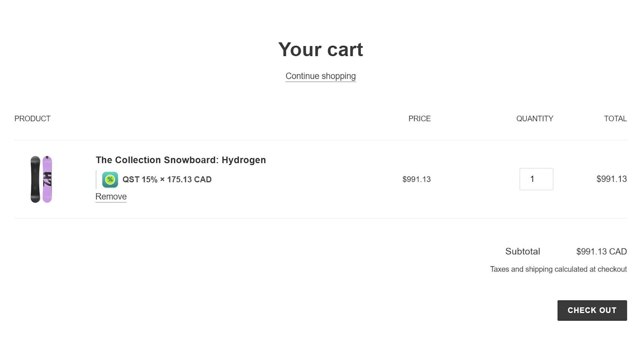
Task: Click the purple H2 snowboard in image
Action: coord(47,179)
